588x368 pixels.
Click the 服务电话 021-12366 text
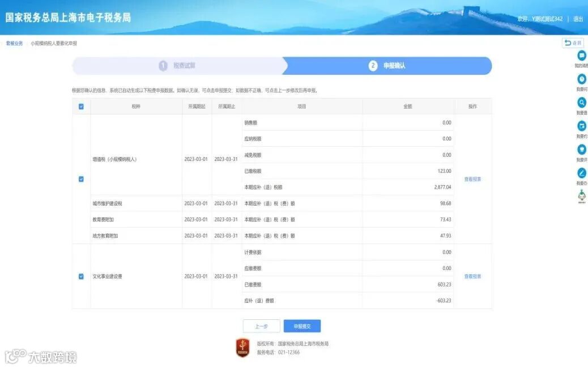click(278, 352)
